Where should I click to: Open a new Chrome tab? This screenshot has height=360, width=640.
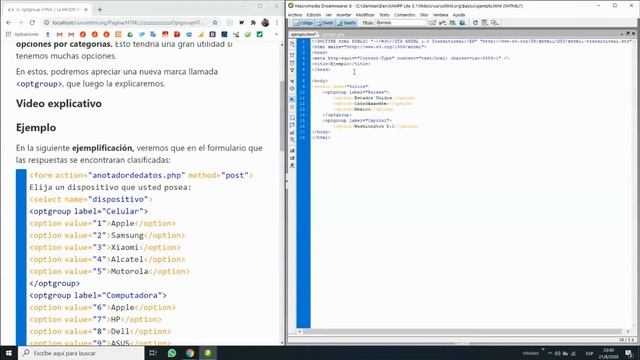coord(100,9)
